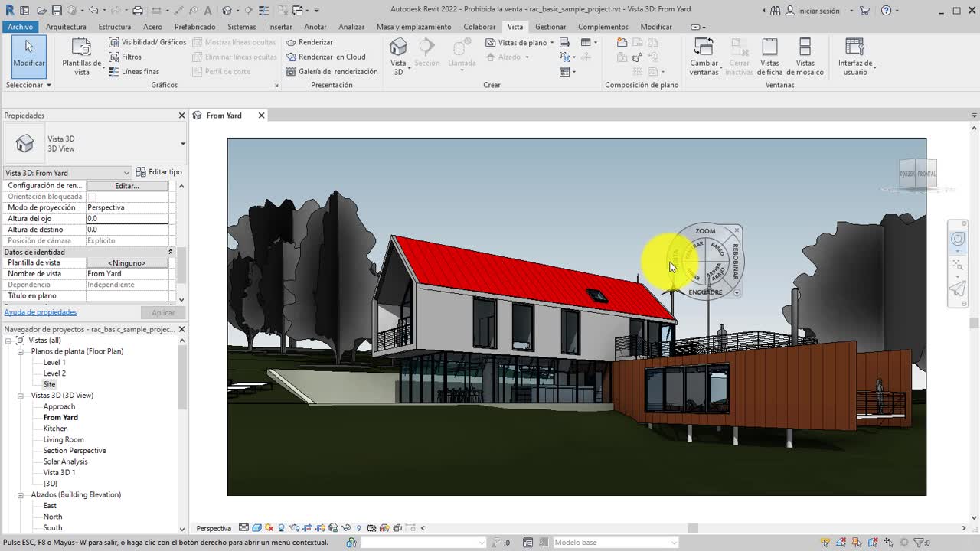
Task: Arrange windows with Vistas de ficha
Action: click(x=769, y=57)
